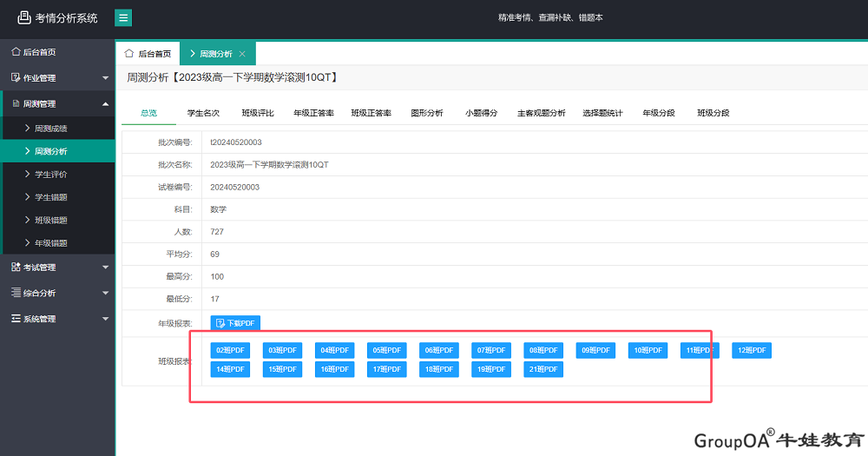This screenshot has height=456, width=868.
Task: Download the 21班PDF report
Action: [x=543, y=369]
